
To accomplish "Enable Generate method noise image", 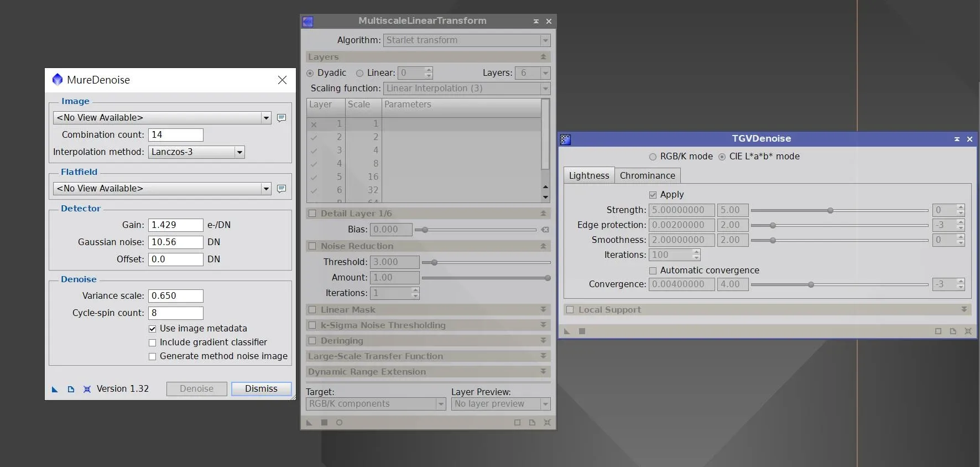I will 153,357.
